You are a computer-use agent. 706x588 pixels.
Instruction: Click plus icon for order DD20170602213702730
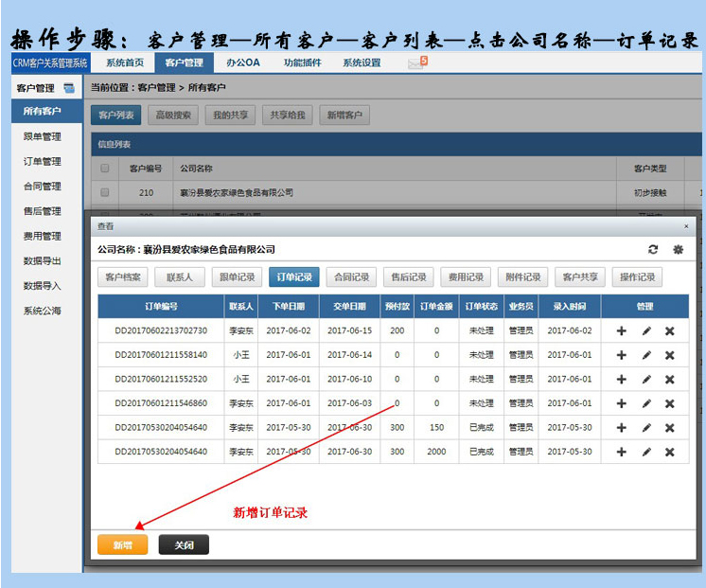622,331
